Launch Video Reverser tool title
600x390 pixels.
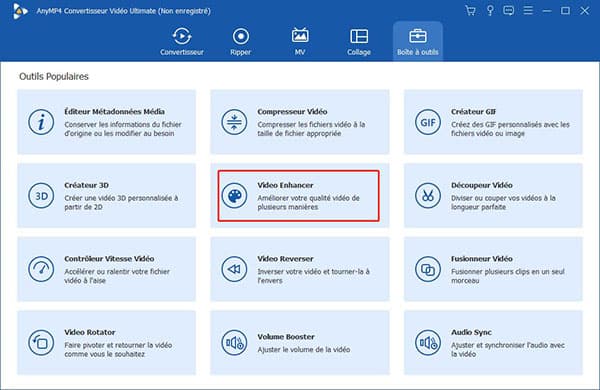[285, 259]
